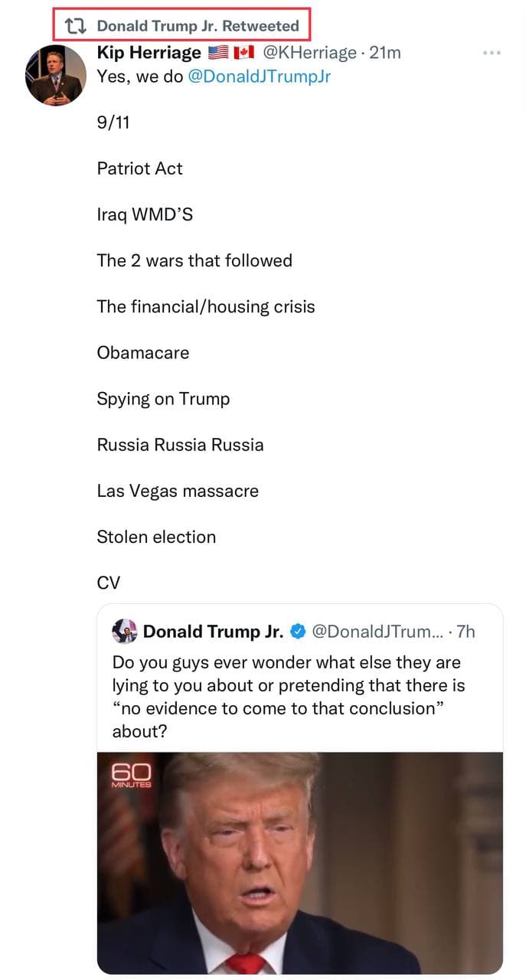Click Kip Herriage's profile avatar
This screenshot has width=529, height=980.
55,75
